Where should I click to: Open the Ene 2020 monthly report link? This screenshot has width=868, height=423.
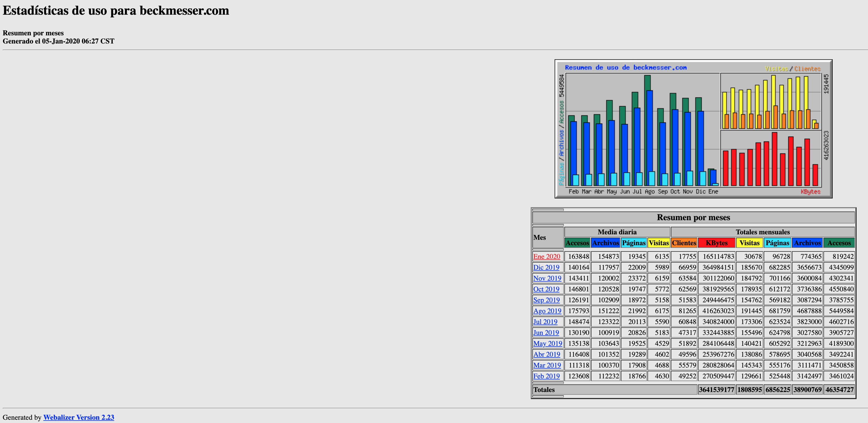point(546,256)
